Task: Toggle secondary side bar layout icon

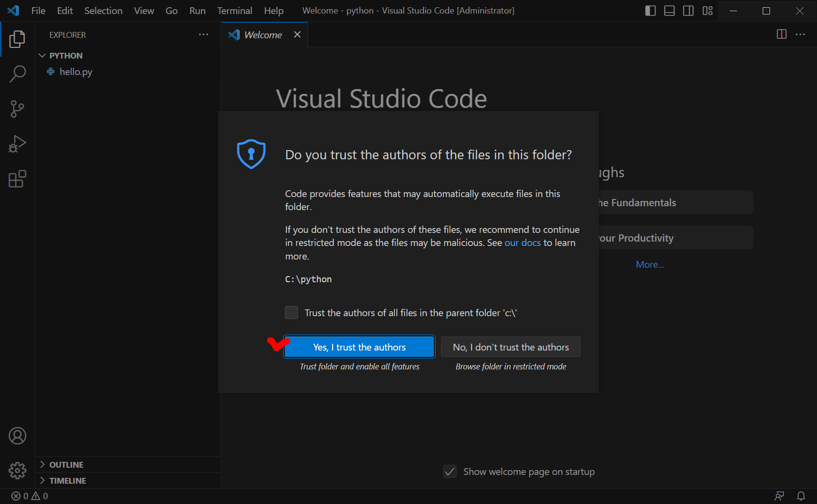Action: pyautogui.click(x=688, y=11)
